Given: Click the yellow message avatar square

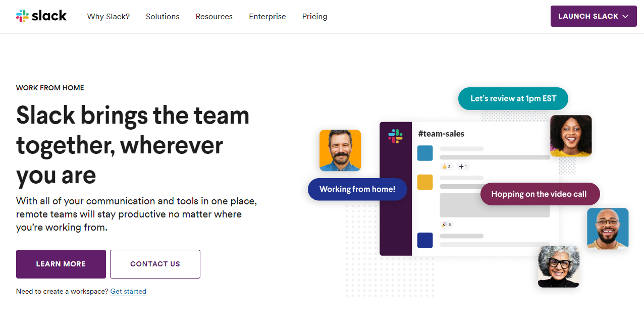Looking at the screenshot, I should pyautogui.click(x=425, y=182).
